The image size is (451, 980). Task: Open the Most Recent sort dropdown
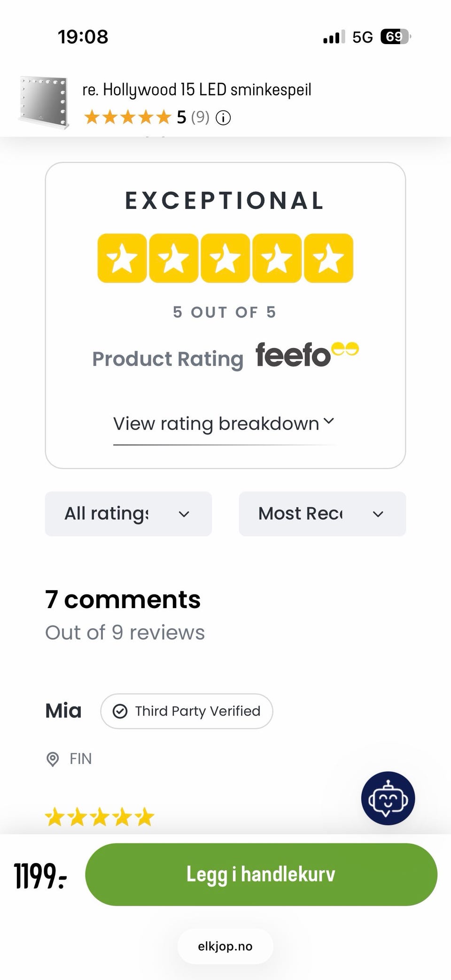(x=322, y=514)
